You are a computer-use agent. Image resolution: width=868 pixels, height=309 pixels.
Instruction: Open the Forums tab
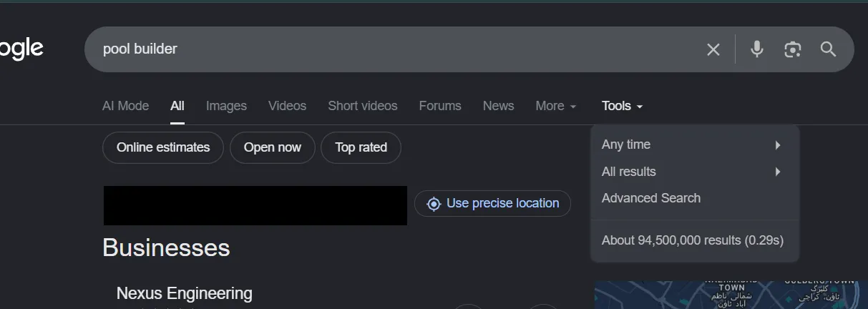[439, 106]
